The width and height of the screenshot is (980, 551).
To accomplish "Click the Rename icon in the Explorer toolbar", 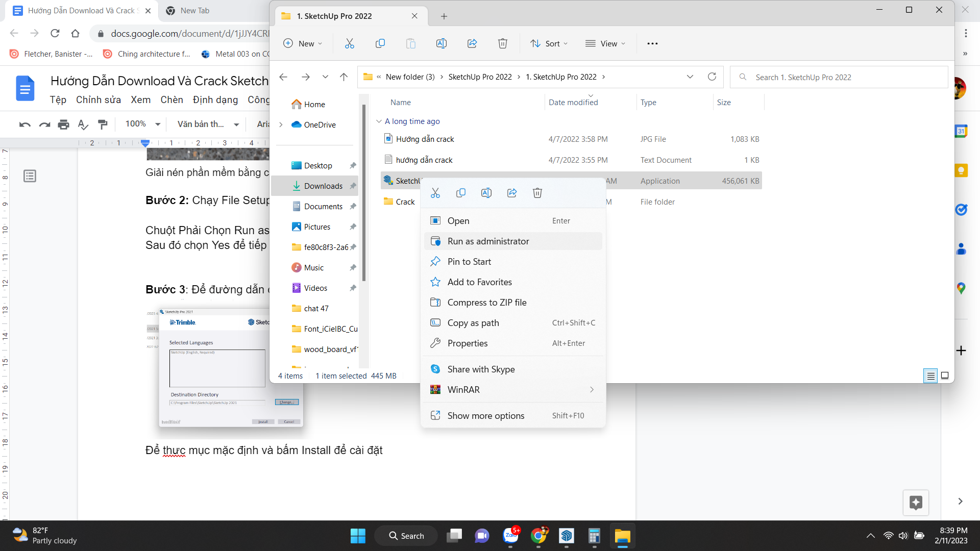I will click(442, 43).
